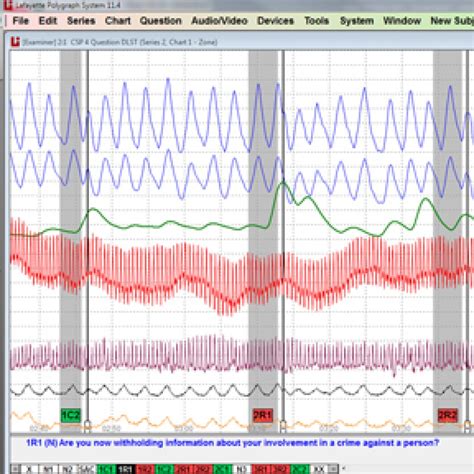
Task: Open the File menu
Action: [x=20, y=21]
